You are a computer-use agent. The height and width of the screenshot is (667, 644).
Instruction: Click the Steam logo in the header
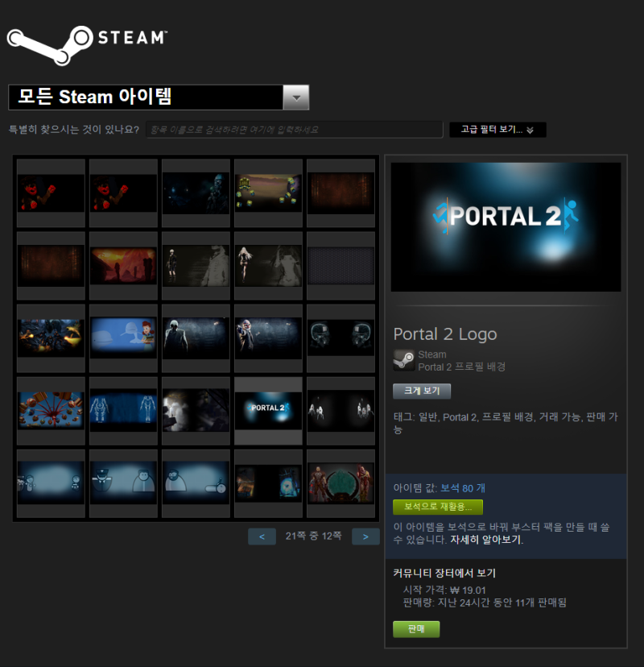tap(88, 44)
